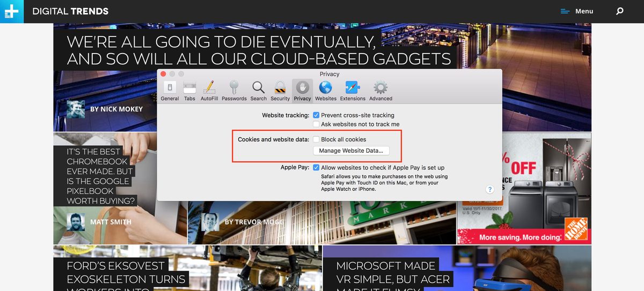This screenshot has width=644, height=291.
Task: Click the Manage Website Data button
Action: coord(351,151)
